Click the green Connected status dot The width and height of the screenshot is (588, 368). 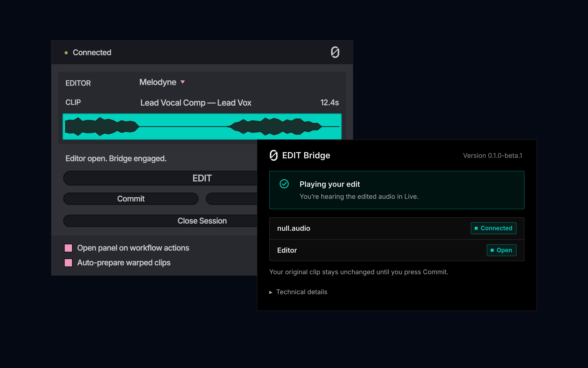point(66,53)
